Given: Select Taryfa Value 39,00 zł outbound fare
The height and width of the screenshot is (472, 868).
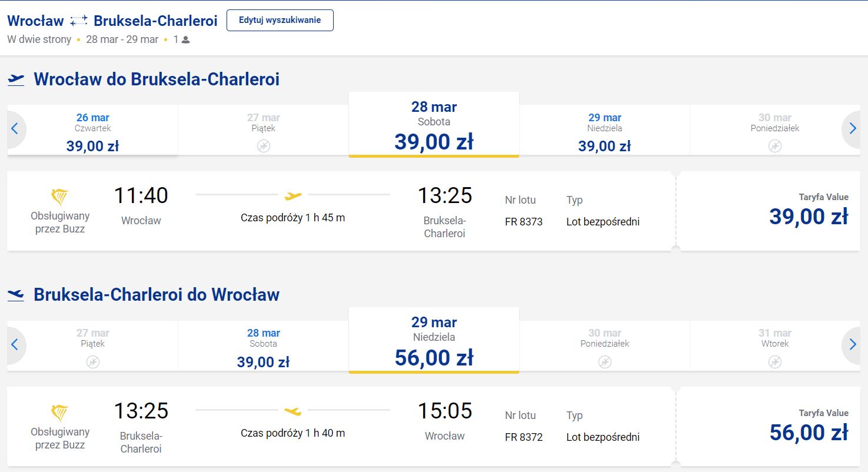Looking at the screenshot, I should point(768,211).
